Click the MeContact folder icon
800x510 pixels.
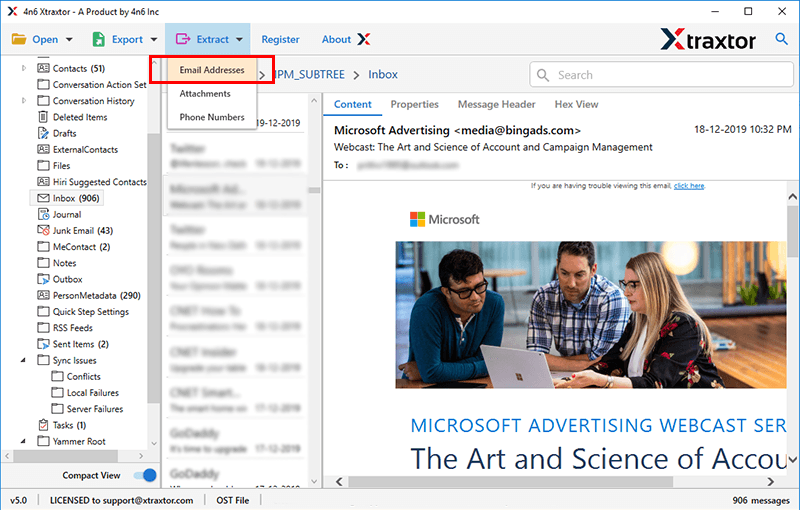point(43,246)
